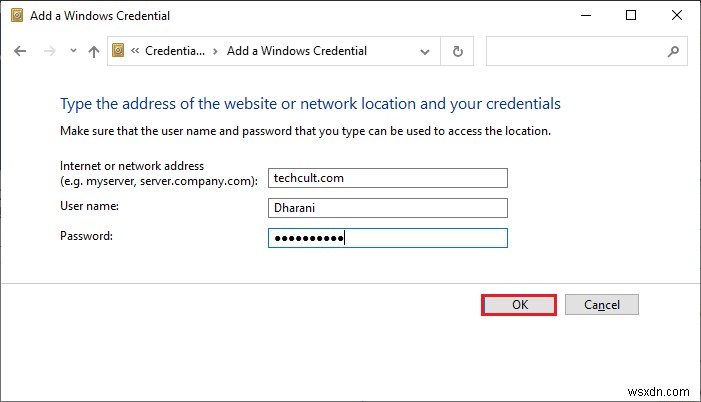Click the Credential Manager vault icon in title bar

click(15, 15)
